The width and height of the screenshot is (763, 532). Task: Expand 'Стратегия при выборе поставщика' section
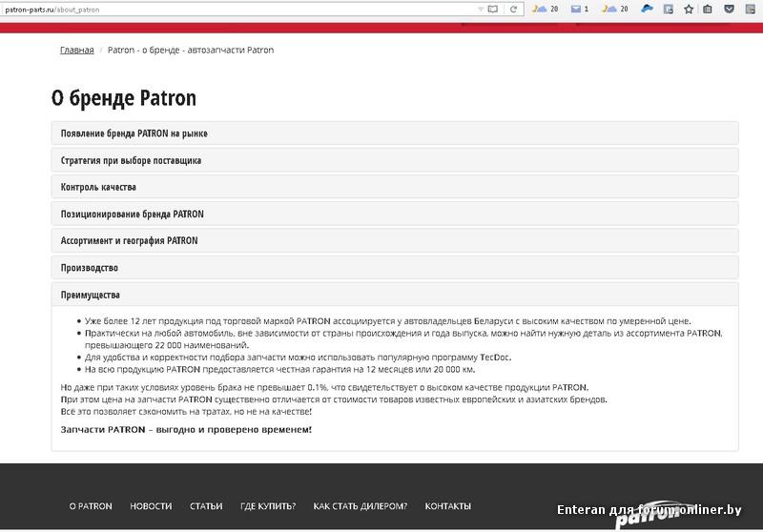click(395, 160)
